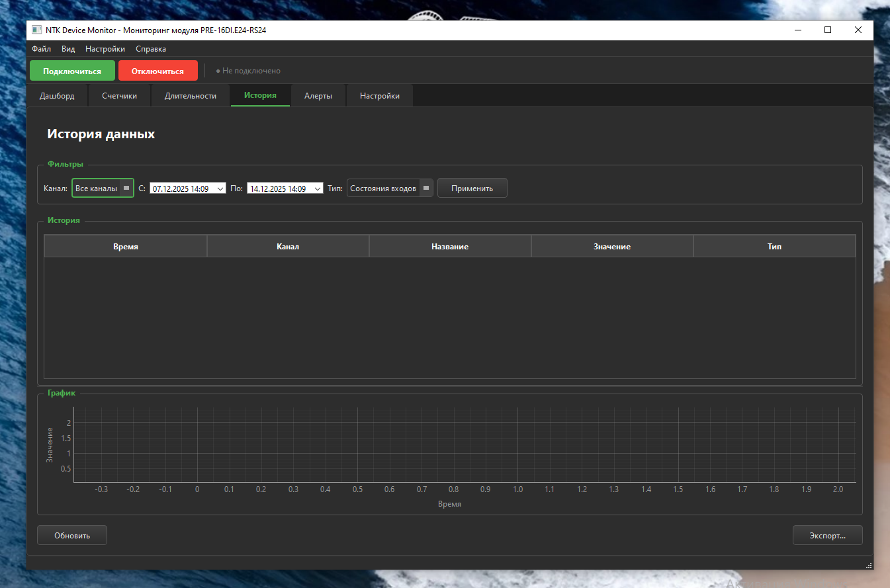Click the Значение column header
Viewport: 890px width, 588px height.
click(612, 247)
